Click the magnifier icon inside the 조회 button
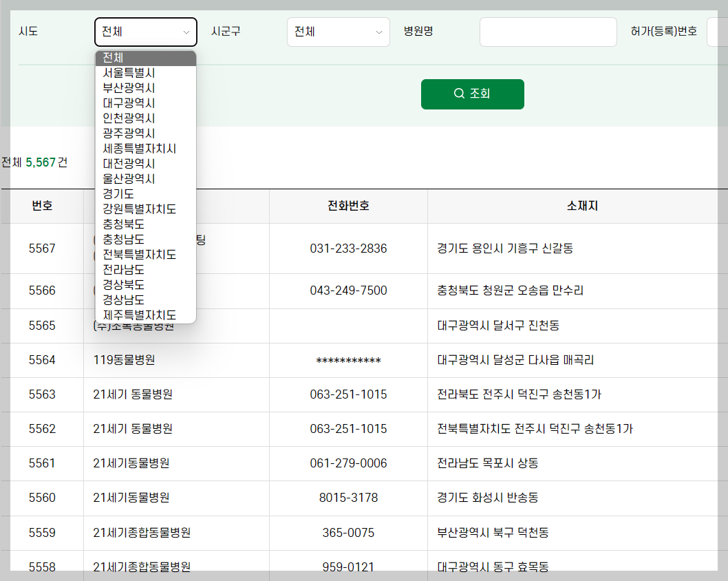Viewport: 728px width, 581px height. pos(458,94)
